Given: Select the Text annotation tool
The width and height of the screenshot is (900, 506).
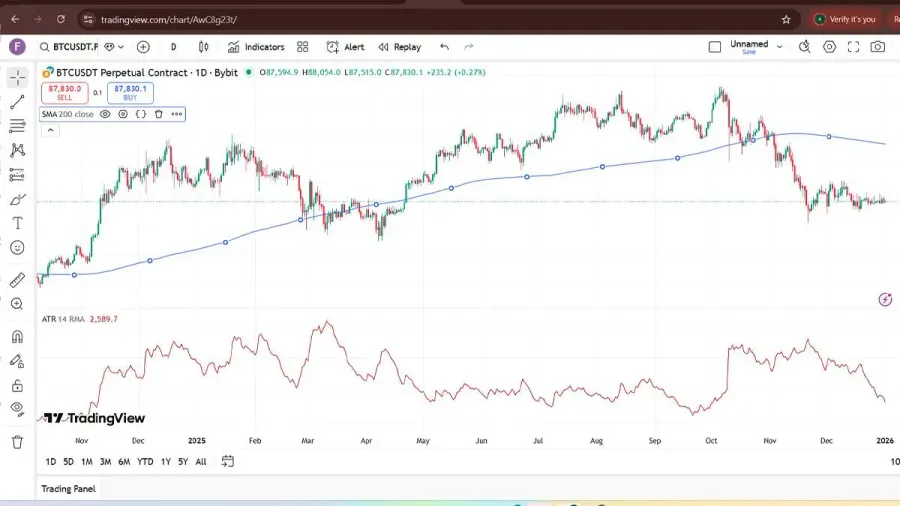Looking at the screenshot, I should click(18, 223).
